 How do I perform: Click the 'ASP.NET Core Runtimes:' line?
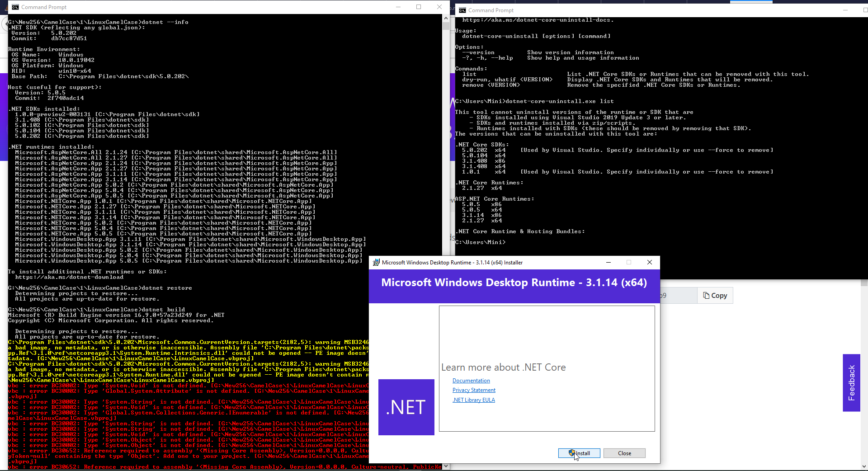pyautogui.click(x=495, y=199)
